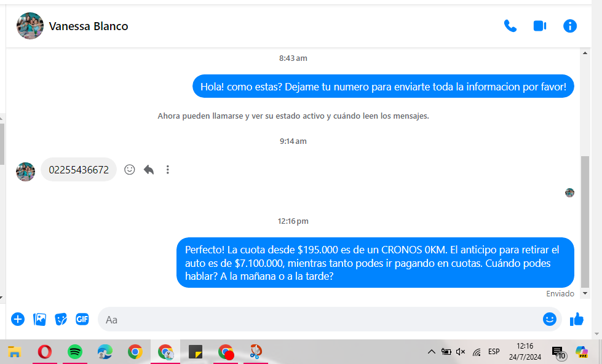
Task: Click the 'Hola! como estas?' sent message
Action: (x=383, y=87)
